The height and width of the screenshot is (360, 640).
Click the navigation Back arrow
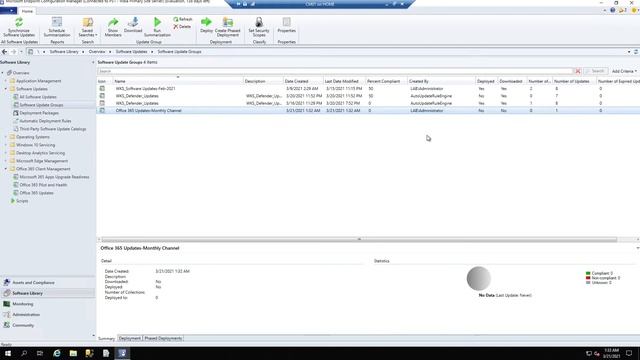(4, 52)
